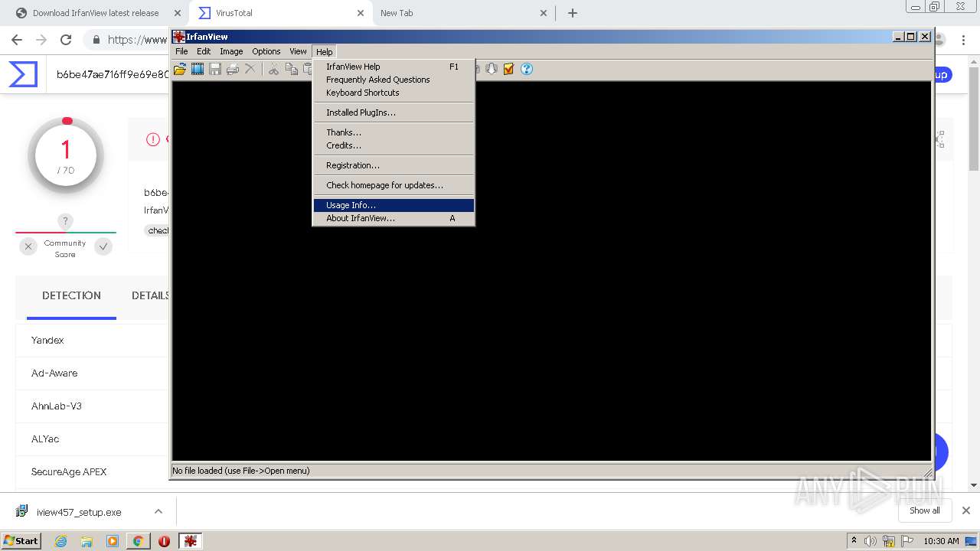Image resolution: width=980 pixels, height=551 pixels.
Task: Switch to Download IrfanView latest release tab
Action: [95, 13]
